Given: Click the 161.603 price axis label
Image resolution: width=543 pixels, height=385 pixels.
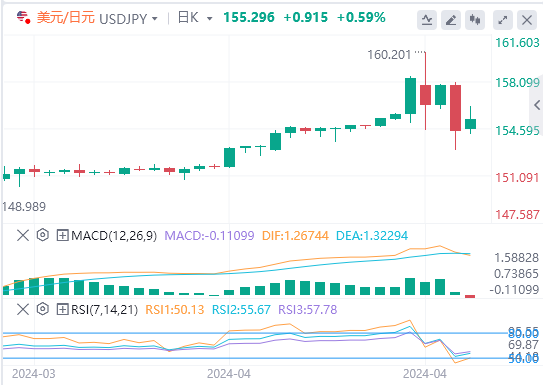Looking at the screenshot, I should click(x=517, y=43).
